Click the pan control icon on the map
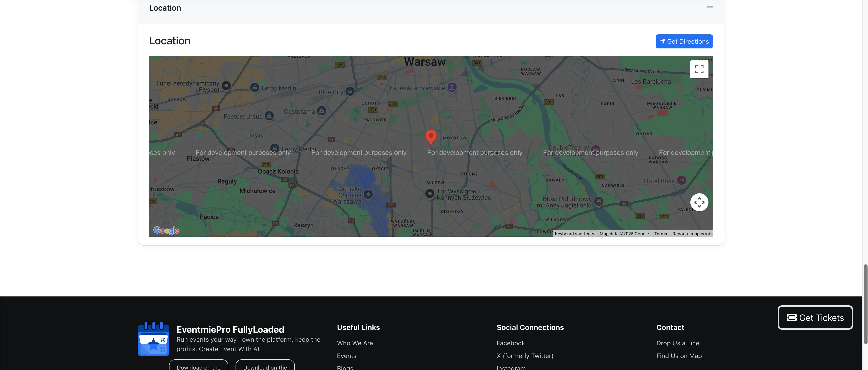The height and width of the screenshot is (370, 868). (x=699, y=202)
